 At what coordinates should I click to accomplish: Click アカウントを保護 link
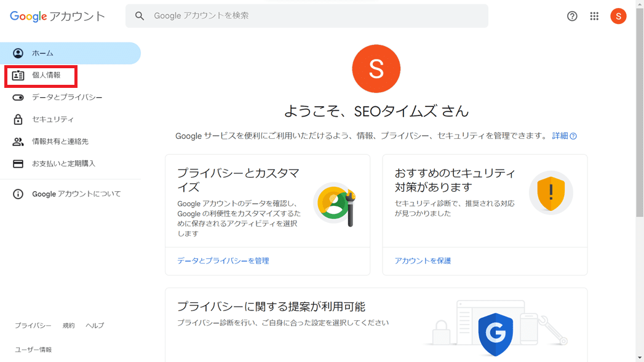pyautogui.click(x=423, y=261)
